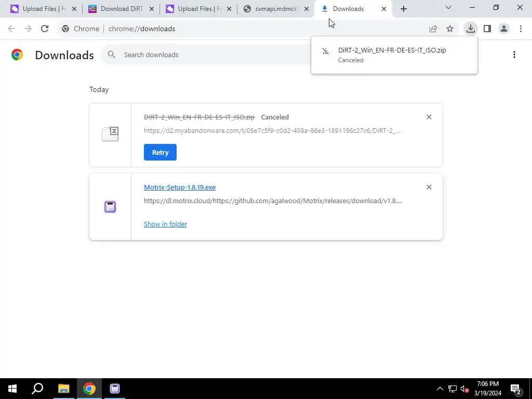Open Chrome's three-dot main menu
The width and height of the screenshot is (532, 399).
pos(521,29)
